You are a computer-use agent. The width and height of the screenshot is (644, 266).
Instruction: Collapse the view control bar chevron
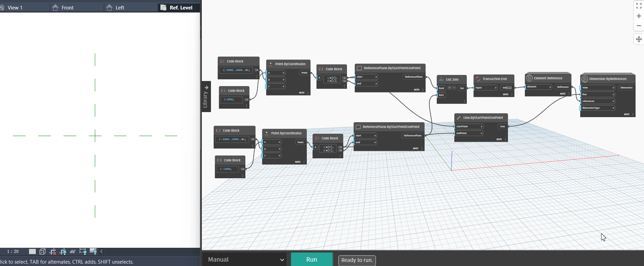[x=101, y=251]
